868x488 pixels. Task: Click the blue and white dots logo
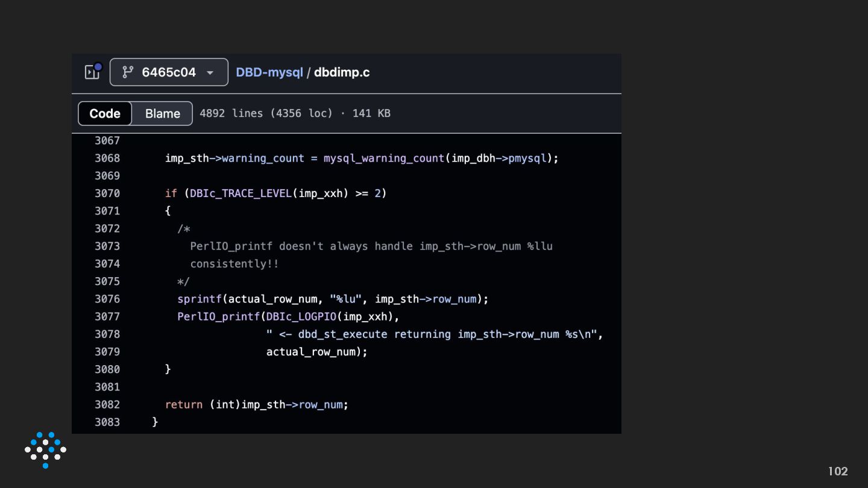tap(45, 449)
